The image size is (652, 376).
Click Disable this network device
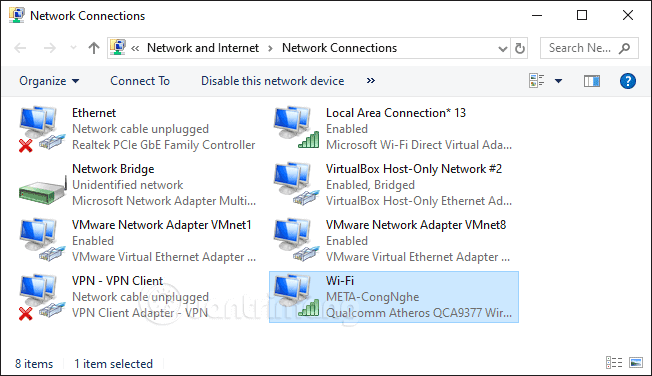click(x=273, y=81)
